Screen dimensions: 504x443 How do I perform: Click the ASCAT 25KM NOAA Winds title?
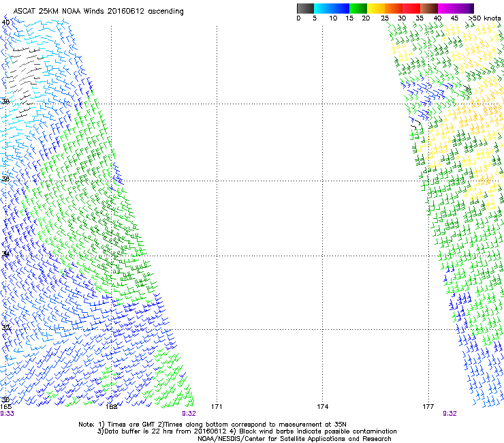click(x=98, y=11)
